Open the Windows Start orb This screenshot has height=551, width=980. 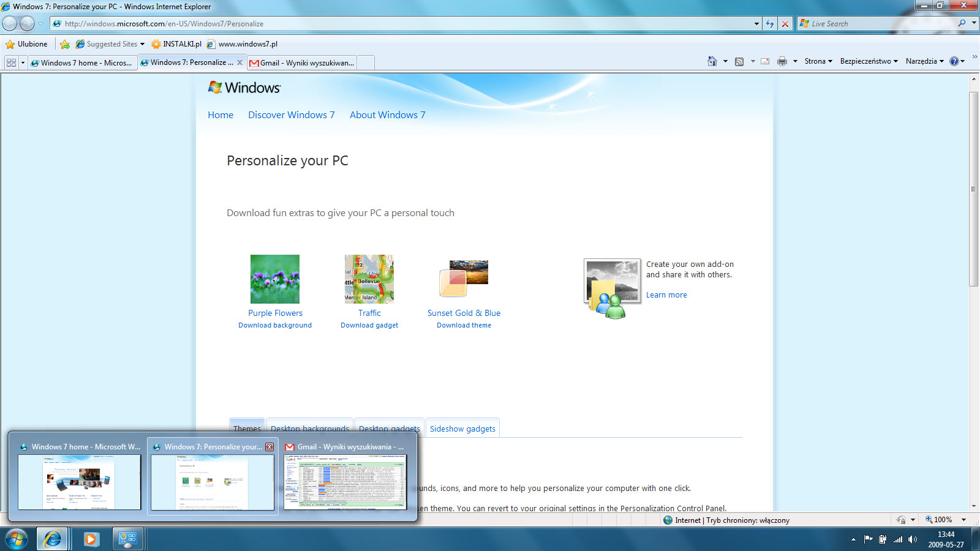(x=17, y=539)
